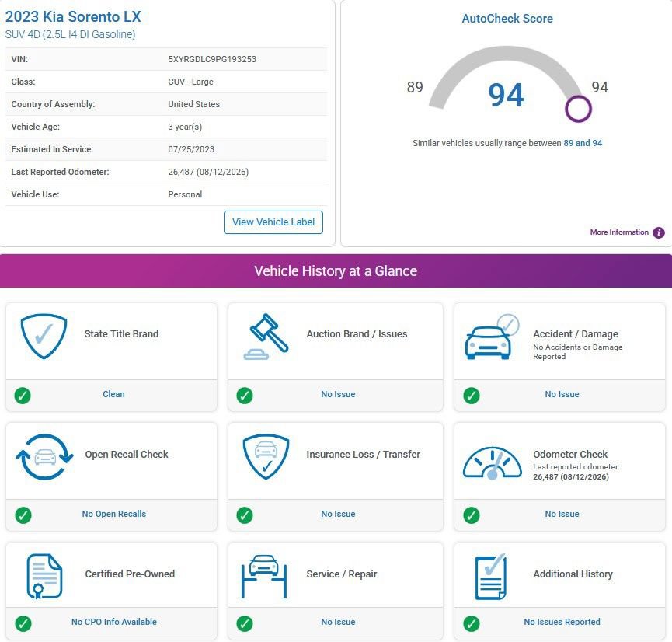Click the Auction Brand gavel icon
Image resolution: width=672 pixels, height=642 pixels.
(266, 337)
